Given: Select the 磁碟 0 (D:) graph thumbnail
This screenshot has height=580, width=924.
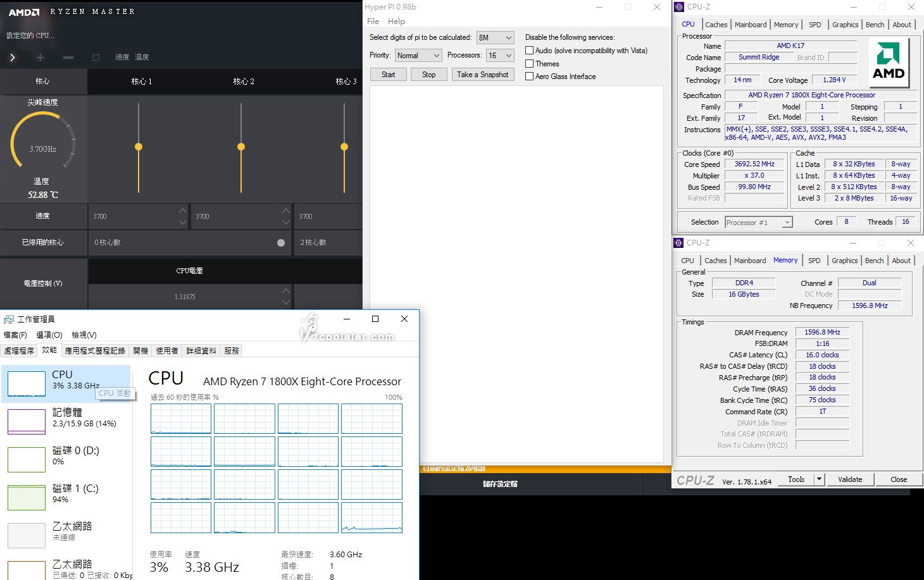Looking at the screenshot, I should [x=27, y=459].
